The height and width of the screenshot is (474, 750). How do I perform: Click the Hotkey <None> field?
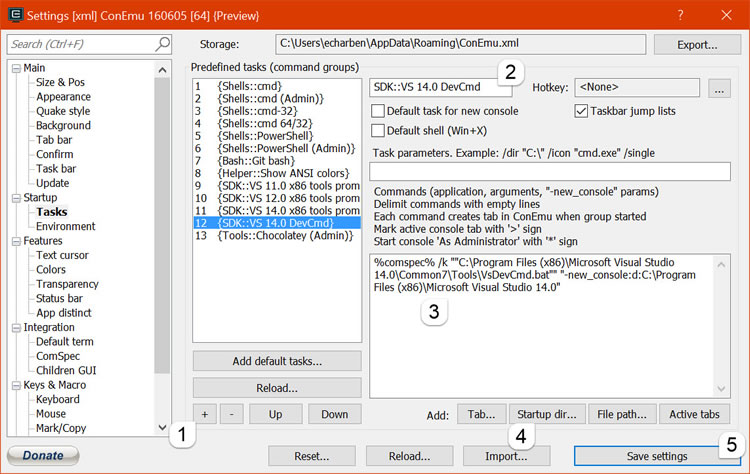[637, 88]
